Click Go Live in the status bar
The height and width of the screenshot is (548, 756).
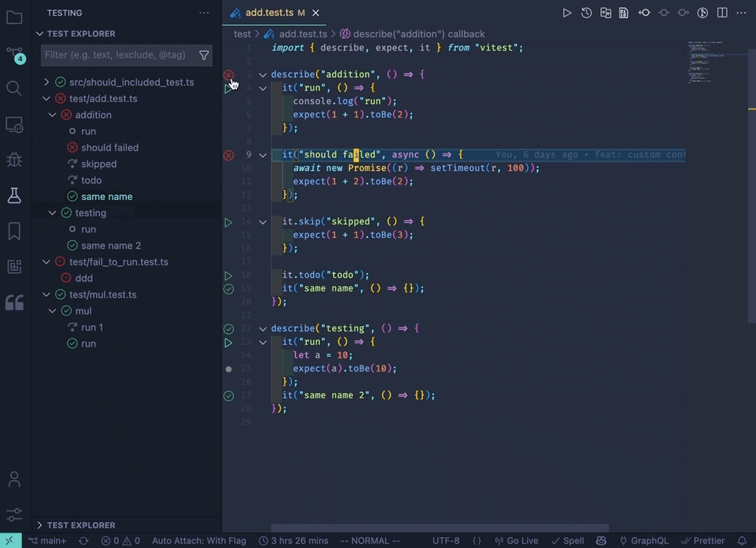point(517,541)
